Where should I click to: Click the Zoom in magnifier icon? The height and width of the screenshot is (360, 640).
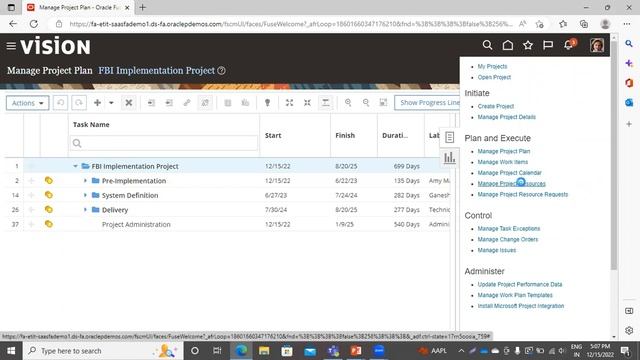(x=348, y=103)
